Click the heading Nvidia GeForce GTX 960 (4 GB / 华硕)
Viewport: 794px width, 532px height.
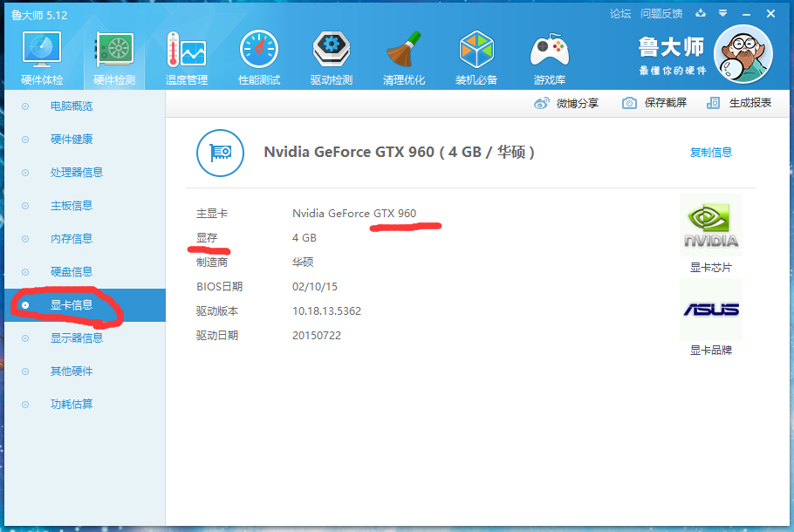coord(399,153)
